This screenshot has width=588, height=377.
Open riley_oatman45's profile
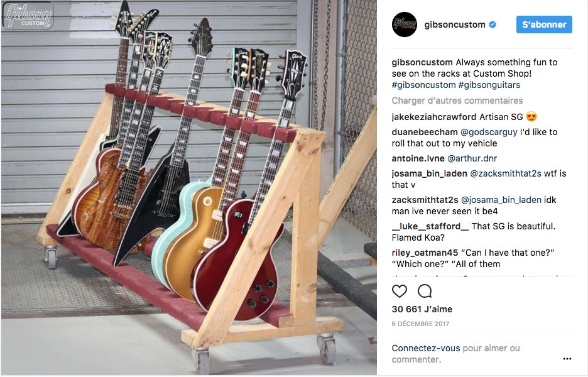[x=425, y=253]
